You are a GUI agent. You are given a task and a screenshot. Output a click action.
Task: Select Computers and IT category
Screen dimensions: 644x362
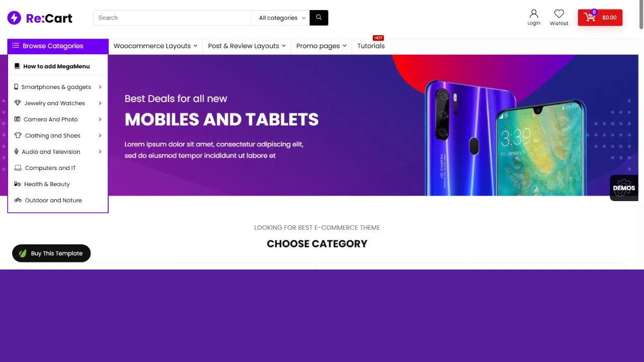click(50, 168)
